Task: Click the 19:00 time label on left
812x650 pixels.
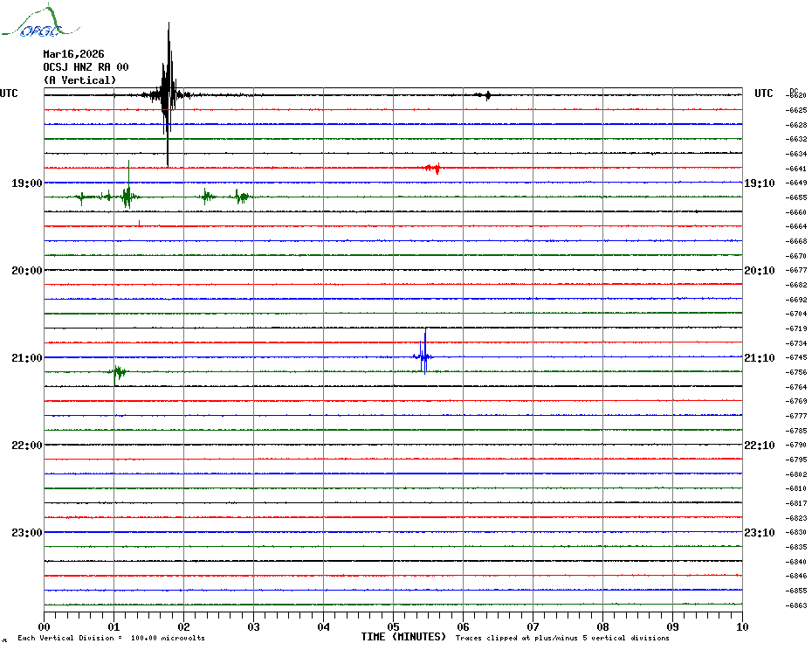Action: [27, 183]
